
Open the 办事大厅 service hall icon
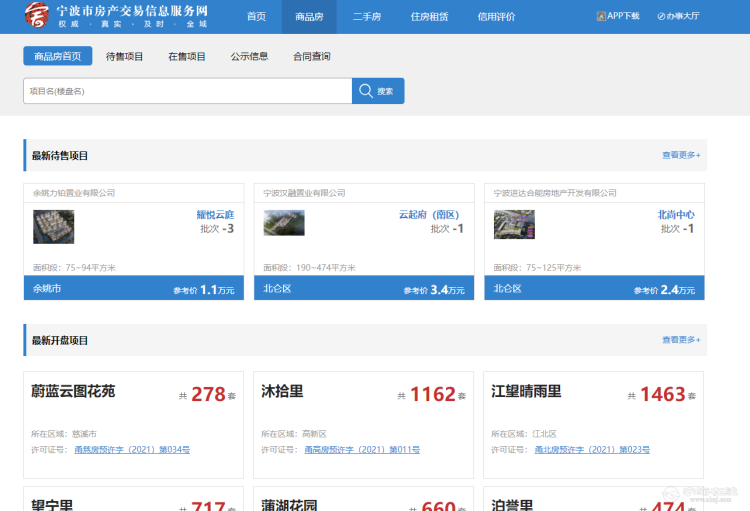tap(661, 16)
